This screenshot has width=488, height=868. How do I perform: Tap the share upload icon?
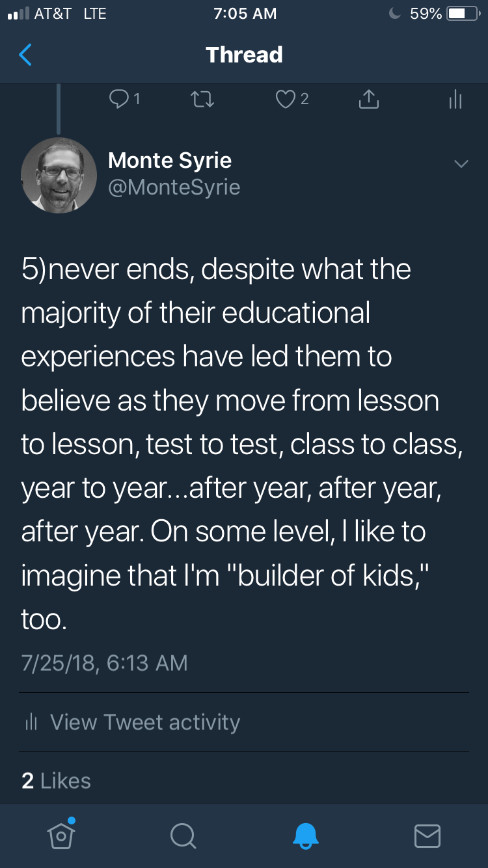point(368,99)
